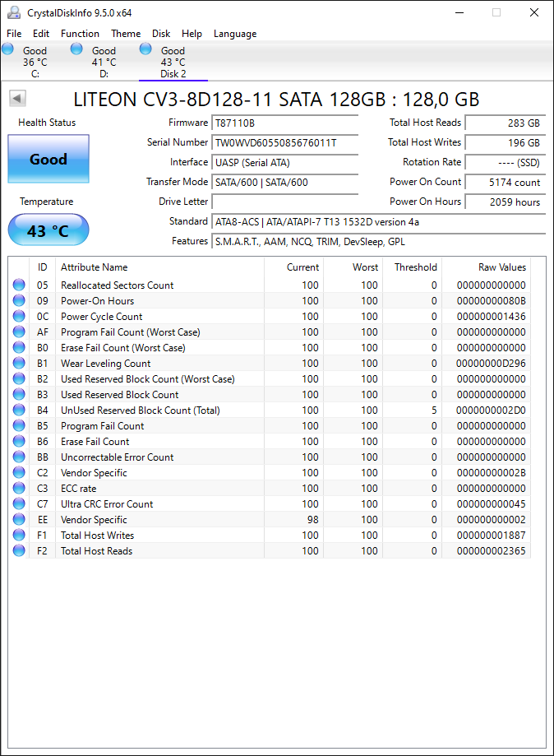Maximize the CrystalDiskInfo window

pyautogui.click(x=496, y=12)
